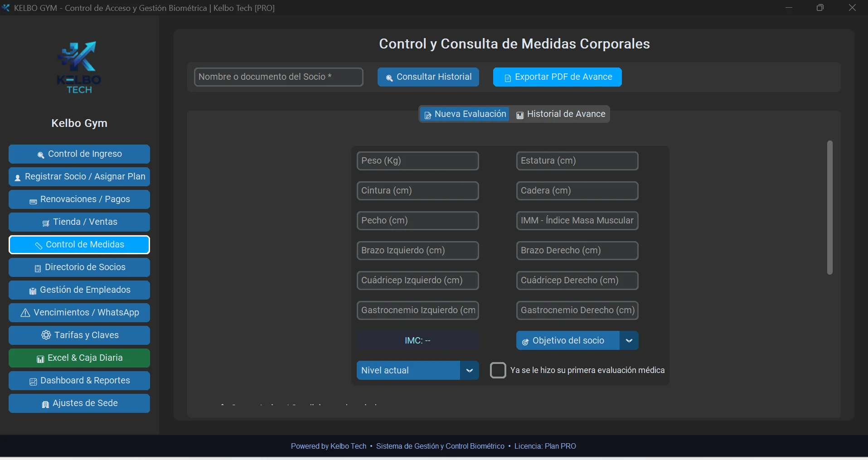The width and height of the screenshot is (868, 460).
Task: Expand the Nivel actual dropdown
Action: coord(418,370)
